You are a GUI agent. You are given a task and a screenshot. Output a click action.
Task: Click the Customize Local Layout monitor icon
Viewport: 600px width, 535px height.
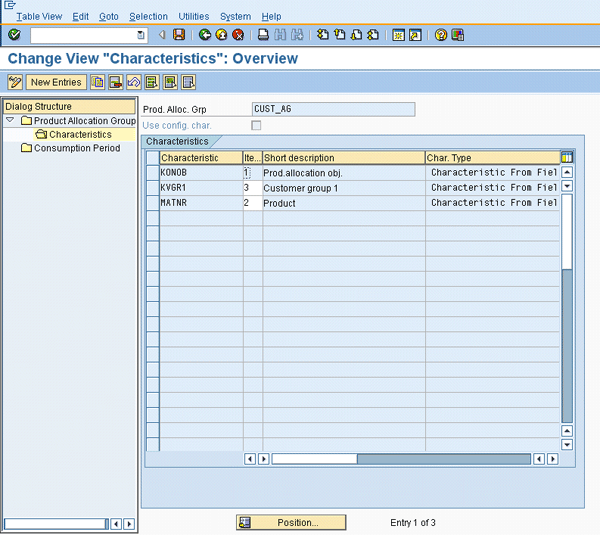tap(458, 35)
